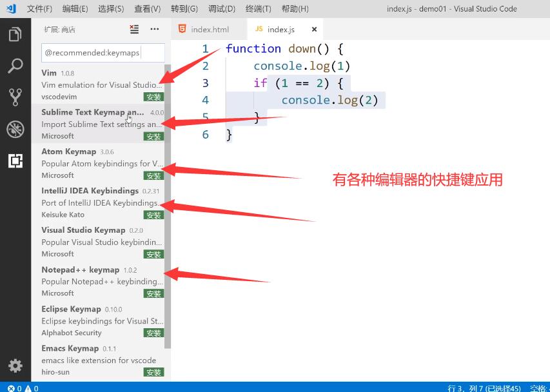Open the 选择(S) menu
The width and height of the screenshot is (550, 392).
(x=111, y=9)
